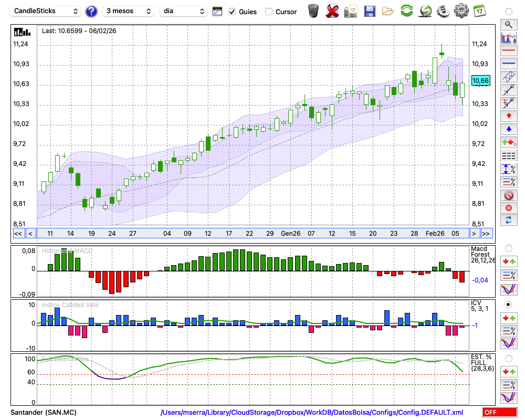Select the trend line with arrows tool
Image resolution: width=525 pixels, height=420 pixels.
(x=509, y=90)
